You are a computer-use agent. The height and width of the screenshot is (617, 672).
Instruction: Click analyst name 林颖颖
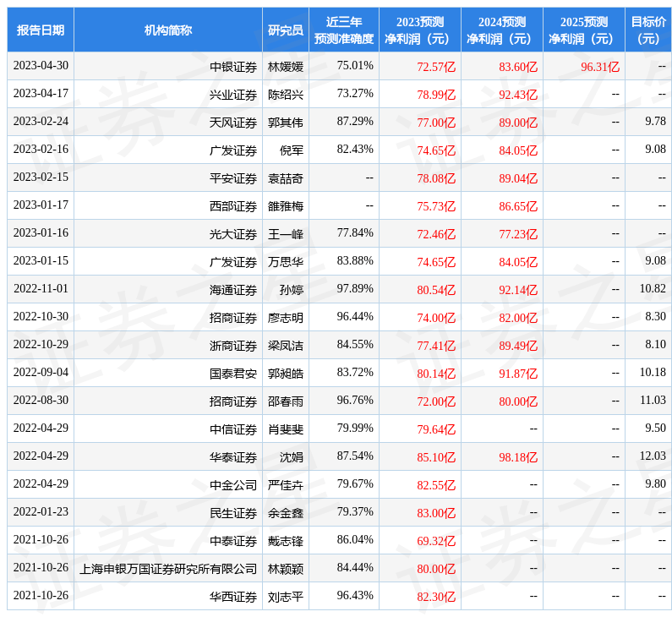(286, 568)
